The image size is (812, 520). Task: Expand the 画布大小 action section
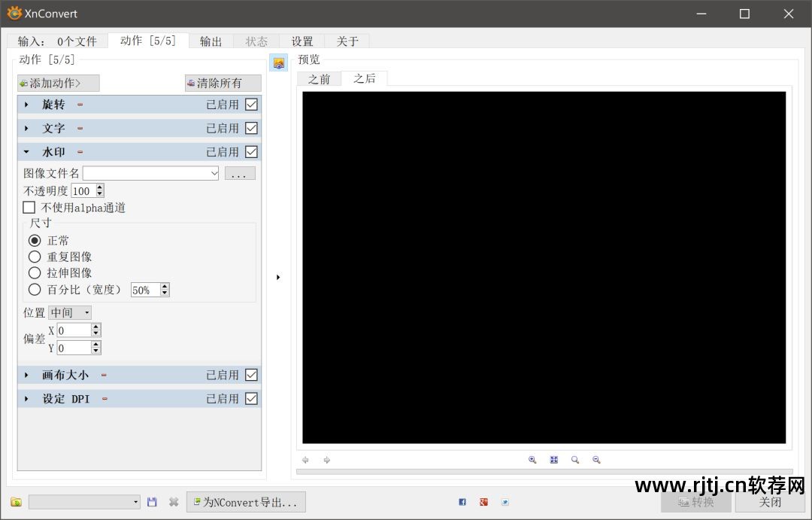coord(26,375)
